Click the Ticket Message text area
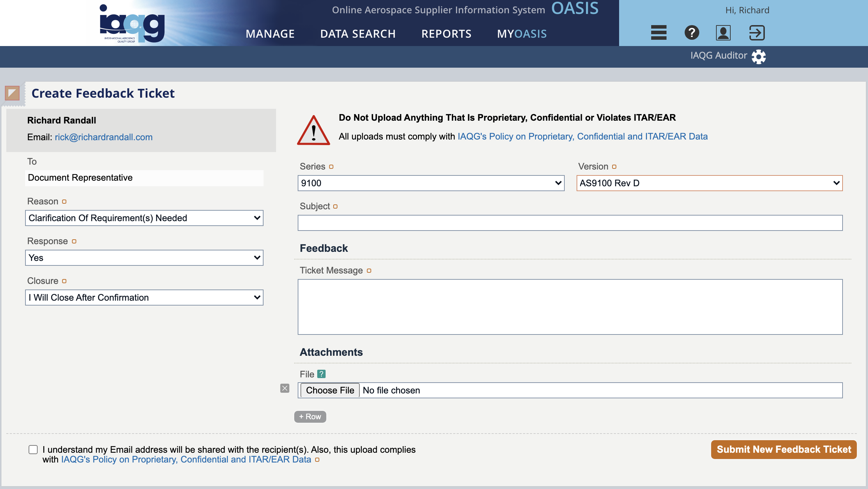The image size is (868, 489). tap(570, 307)
